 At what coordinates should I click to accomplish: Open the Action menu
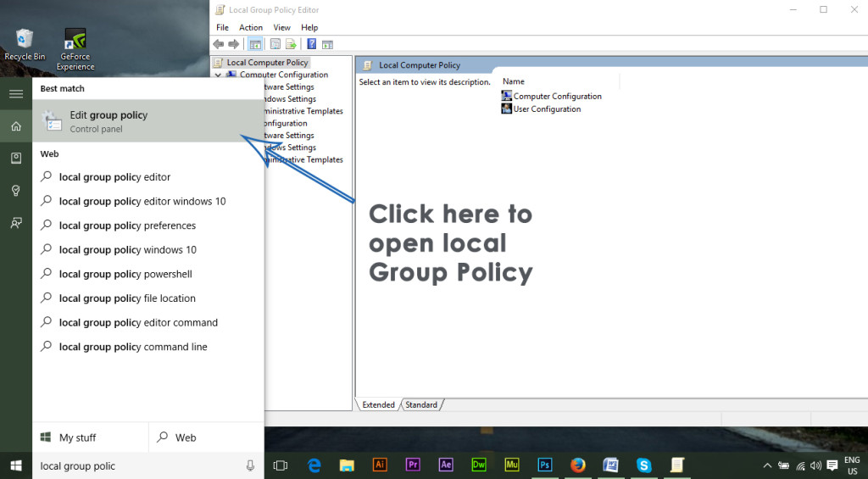click(x=251, y=28)
